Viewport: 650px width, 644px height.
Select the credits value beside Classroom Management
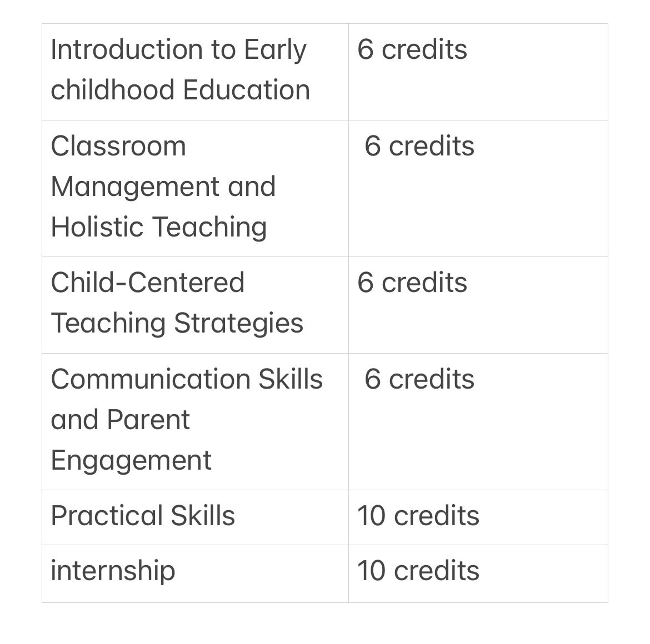click(x=419, y=146)
